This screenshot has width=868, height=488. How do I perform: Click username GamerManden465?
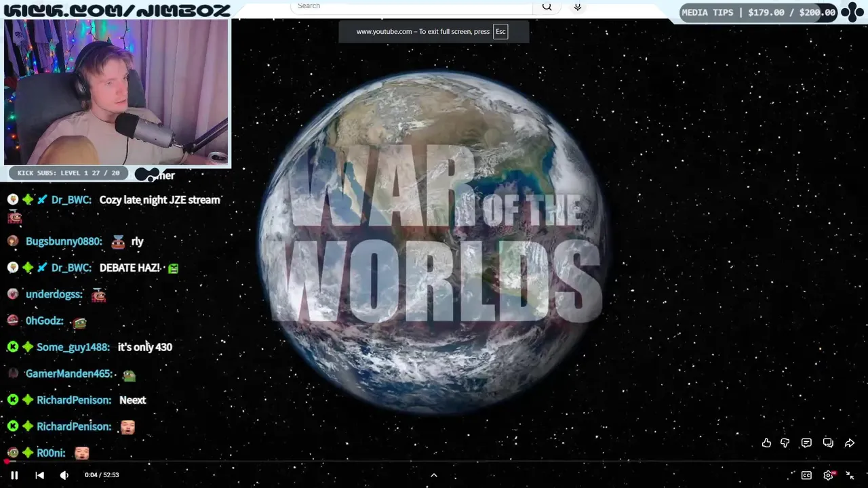tap(70, 373)
